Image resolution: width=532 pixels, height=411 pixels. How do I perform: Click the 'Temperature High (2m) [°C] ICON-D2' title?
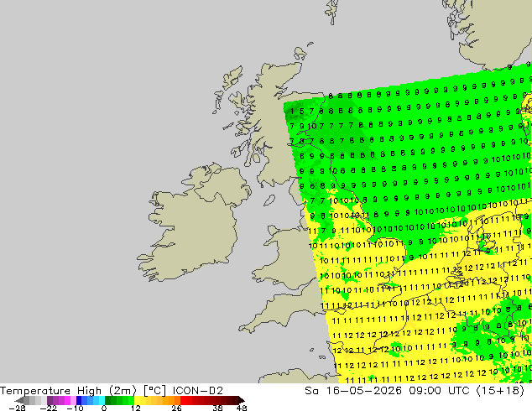click(x=112, y=391)
